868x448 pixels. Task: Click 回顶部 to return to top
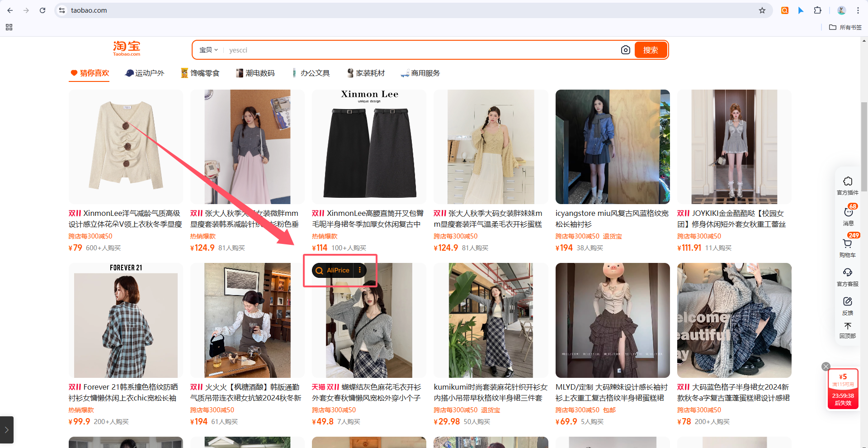[x=848, y=330]
